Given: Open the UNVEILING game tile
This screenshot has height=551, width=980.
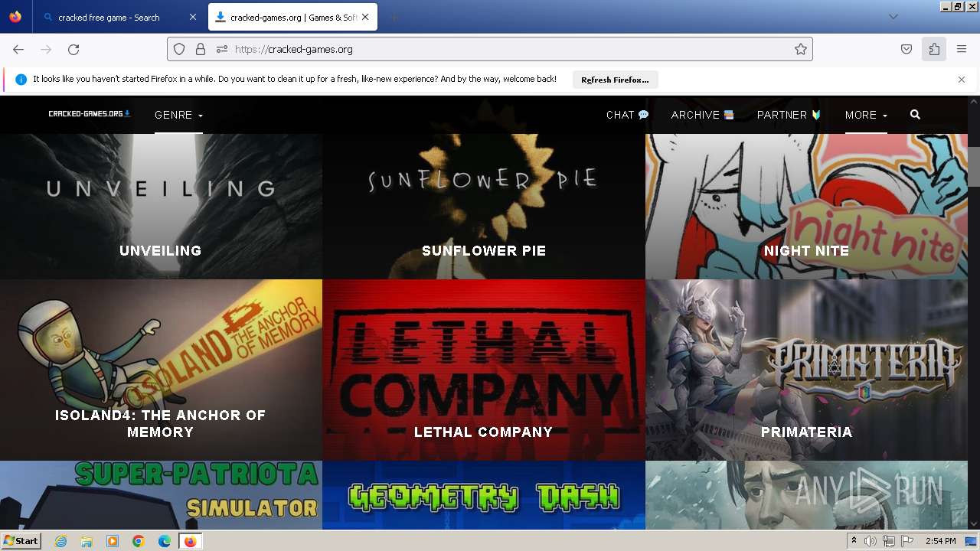Looking at the screenshot, I should click(161, 207).
